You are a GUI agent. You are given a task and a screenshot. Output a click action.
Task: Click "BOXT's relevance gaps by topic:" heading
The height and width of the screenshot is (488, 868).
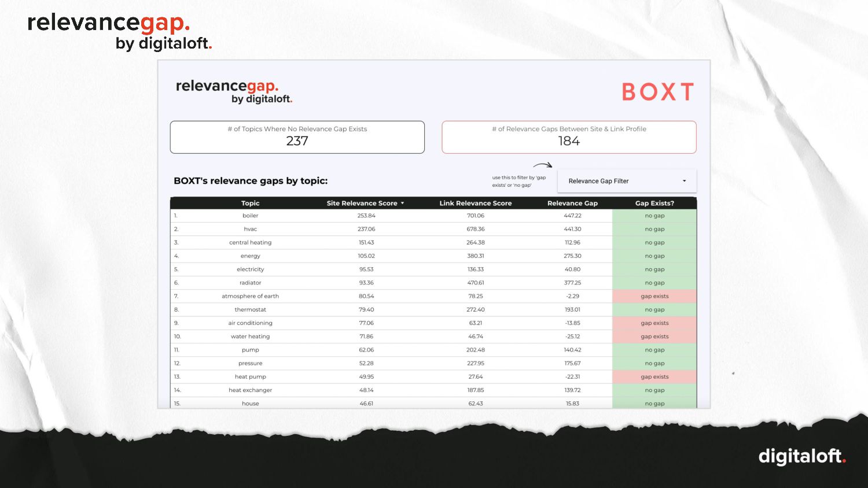[251, 181]
